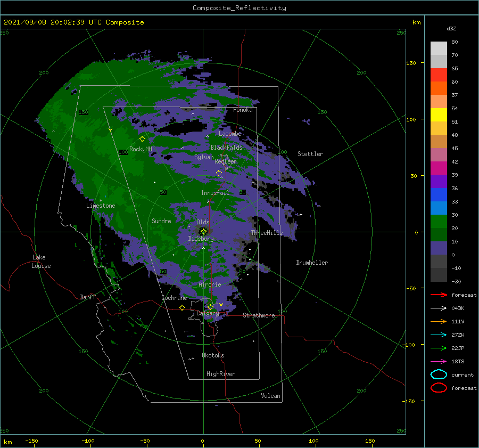
Task: Click the white 04DK arrow icon
Action: click(439, 308)
